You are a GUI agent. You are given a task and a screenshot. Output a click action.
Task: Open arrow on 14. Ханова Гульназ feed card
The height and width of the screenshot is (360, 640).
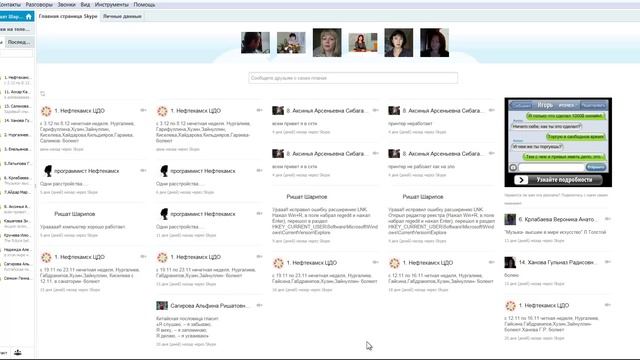pyautogui.click(x=607, y=262)
